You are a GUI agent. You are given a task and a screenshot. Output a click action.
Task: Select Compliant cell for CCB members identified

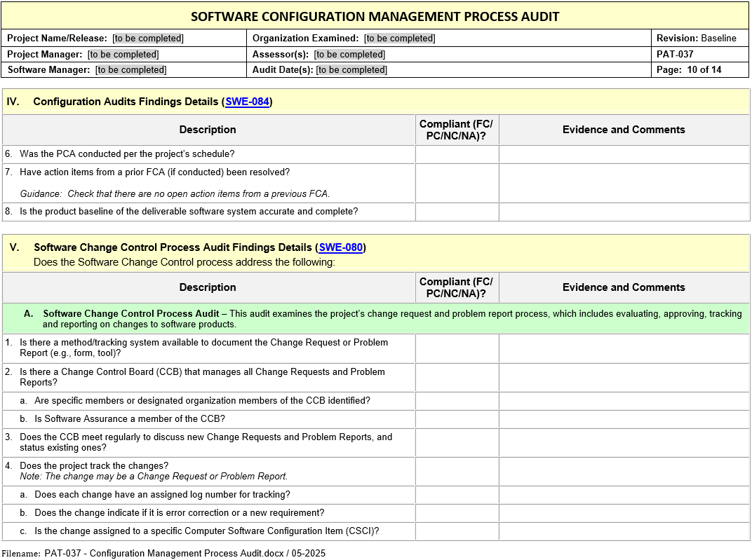tap(457, 401)
